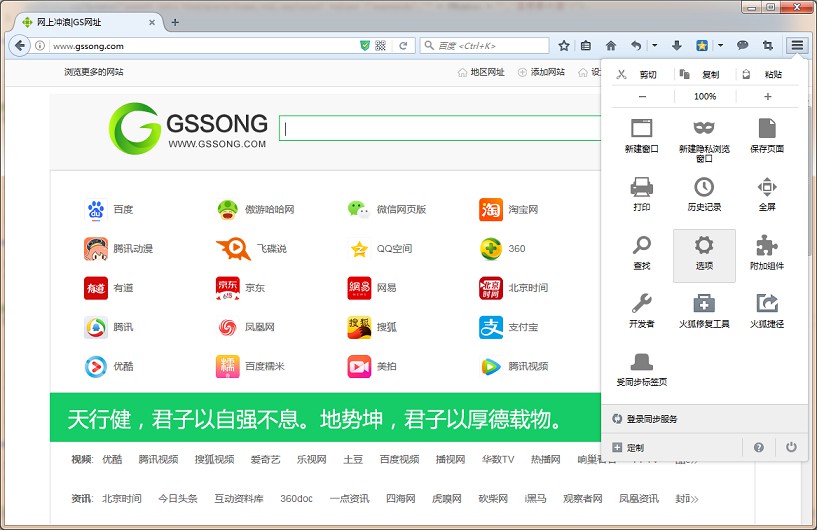This screenshot has height=530, width=817.
Task: Open Find (查找) tool
Action: tap(641, 253)
